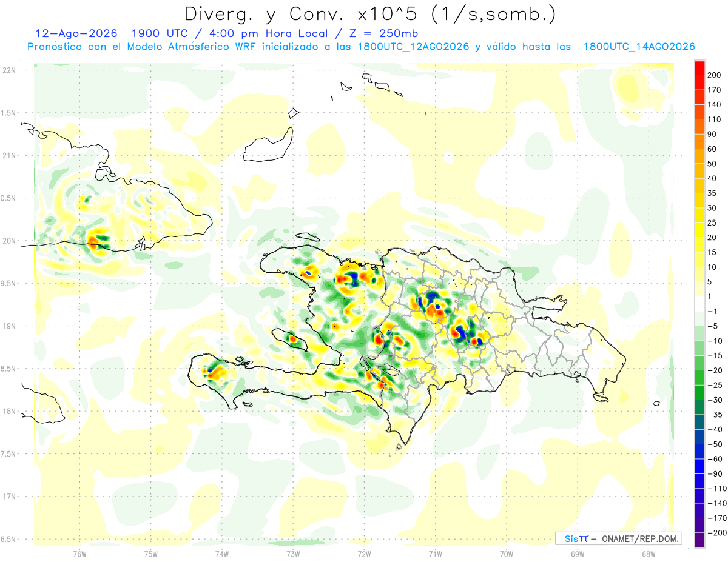Select the 19N latitude axis label

coord(8,326)
